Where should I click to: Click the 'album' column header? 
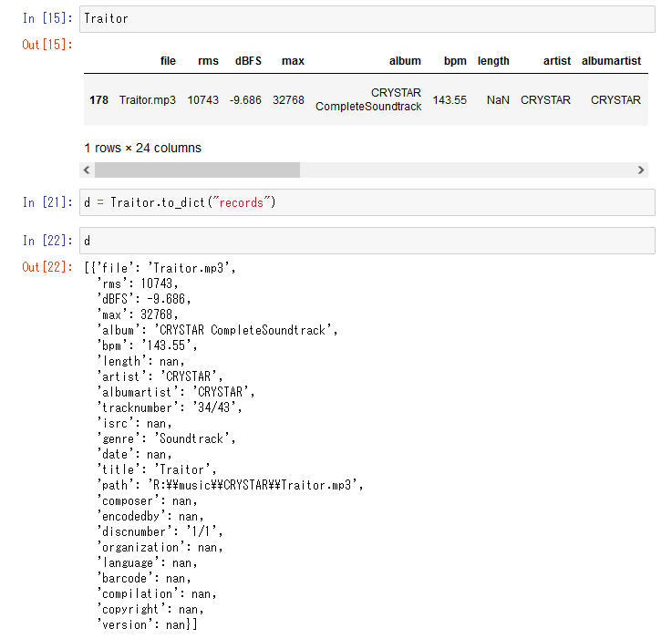(x=405, y=61)
